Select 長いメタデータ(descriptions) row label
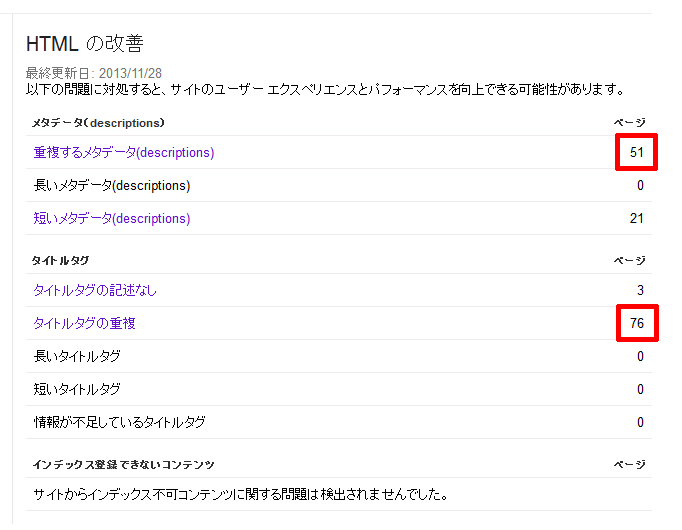The height and width of the screenshot is (530, 682). click(112, 186)
